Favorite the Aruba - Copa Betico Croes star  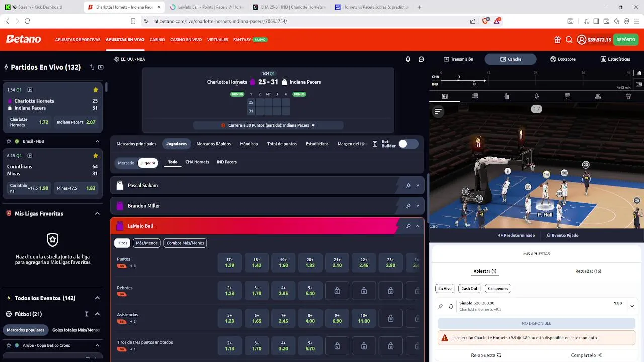[9, 345]
